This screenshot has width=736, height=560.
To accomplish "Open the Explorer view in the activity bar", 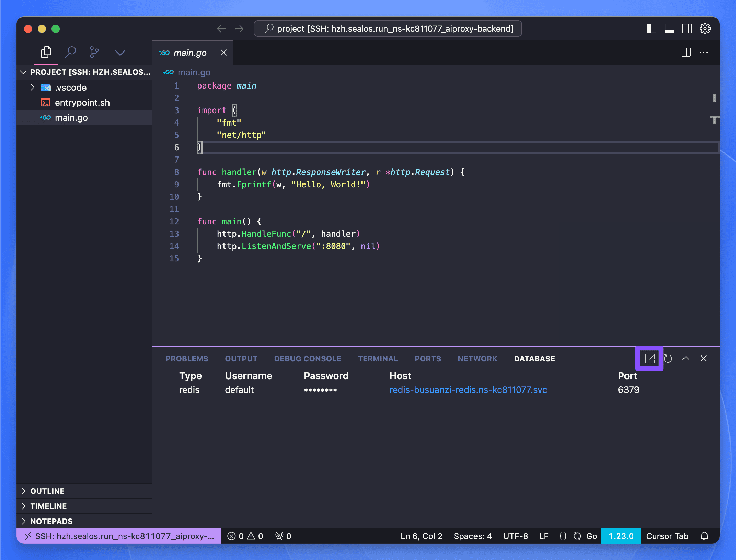I will (46, 52).
